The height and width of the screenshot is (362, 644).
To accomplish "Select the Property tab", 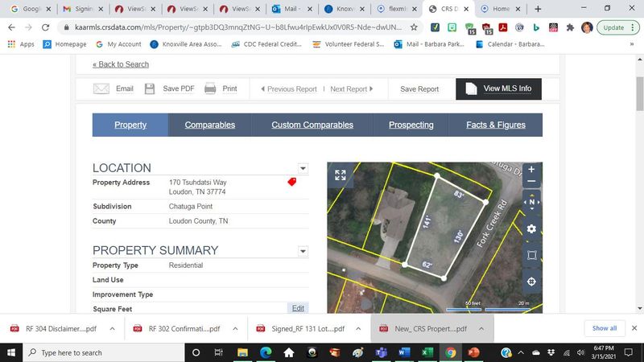I will click(130, 125).
